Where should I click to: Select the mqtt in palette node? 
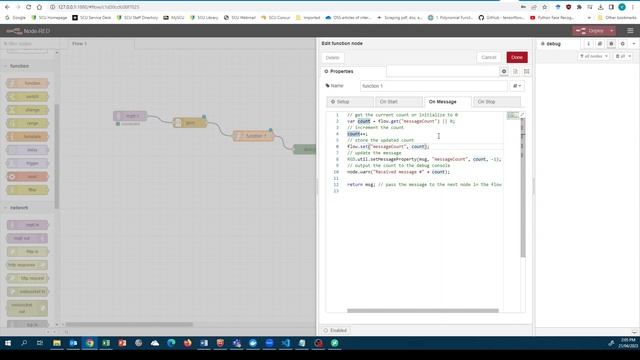(27, 225)
